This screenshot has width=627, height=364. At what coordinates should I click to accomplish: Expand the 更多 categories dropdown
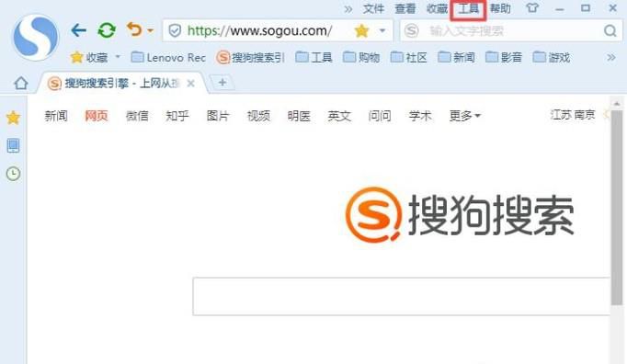click(464, 116)
